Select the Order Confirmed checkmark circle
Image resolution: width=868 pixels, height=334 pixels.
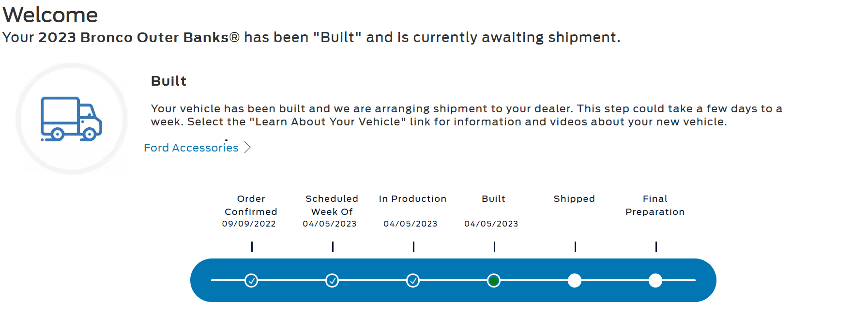click(x=251, y=280)
